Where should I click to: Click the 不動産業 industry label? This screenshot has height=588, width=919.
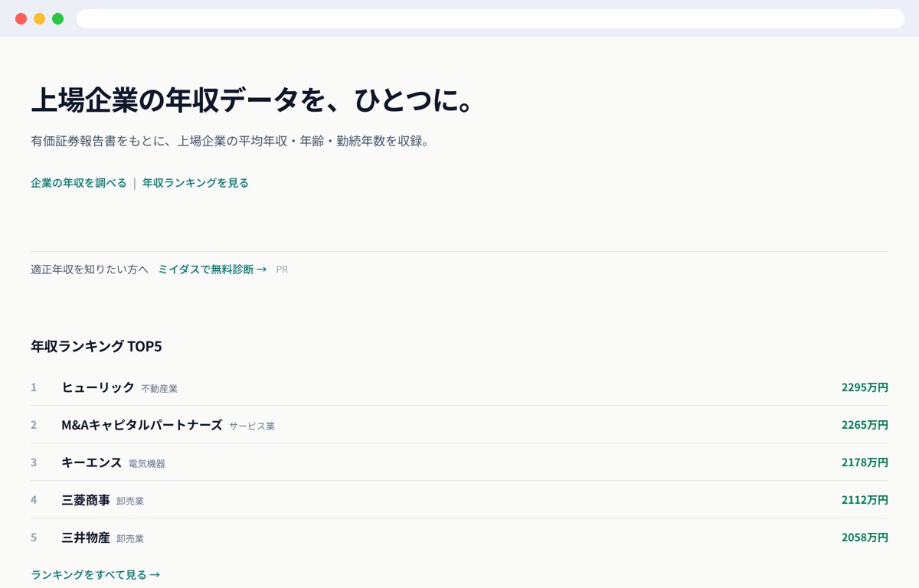[159, 389]
